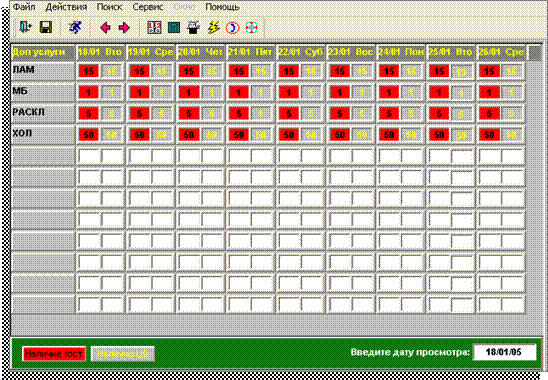Click the МБ service row label
548x380 pixels.
(43, 92)
